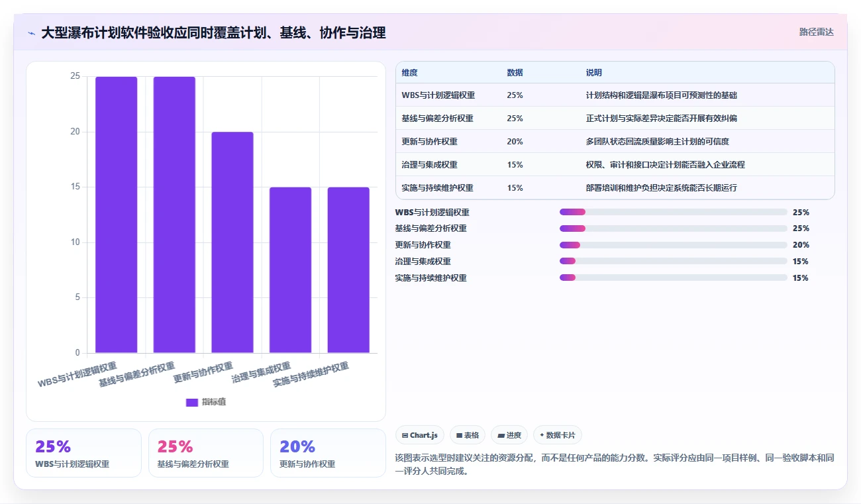861x504 pixels.
Task: Click the 路径雷达 label in the header
Action: (816, 32)
